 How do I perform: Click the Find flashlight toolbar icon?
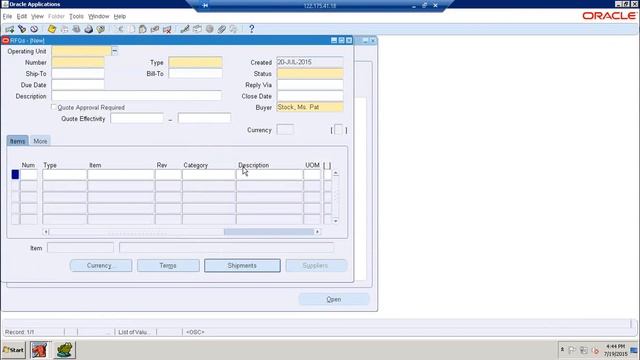click(x=22, y=29)
